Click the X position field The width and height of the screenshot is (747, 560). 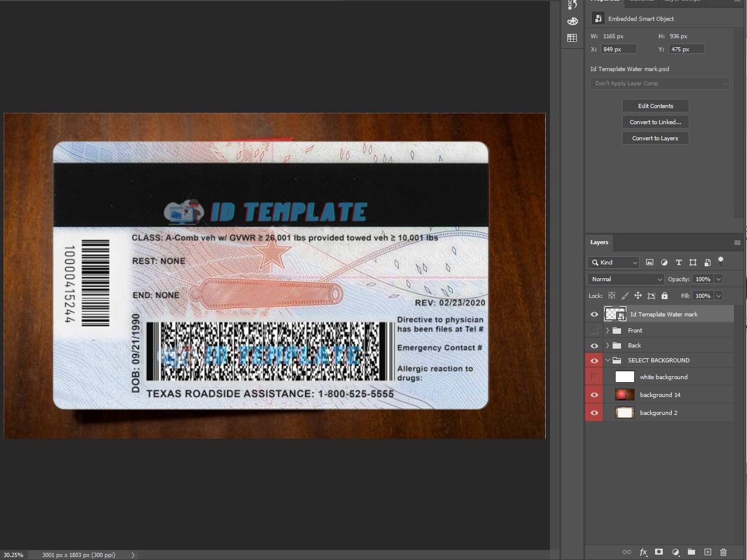coord(619,49)
